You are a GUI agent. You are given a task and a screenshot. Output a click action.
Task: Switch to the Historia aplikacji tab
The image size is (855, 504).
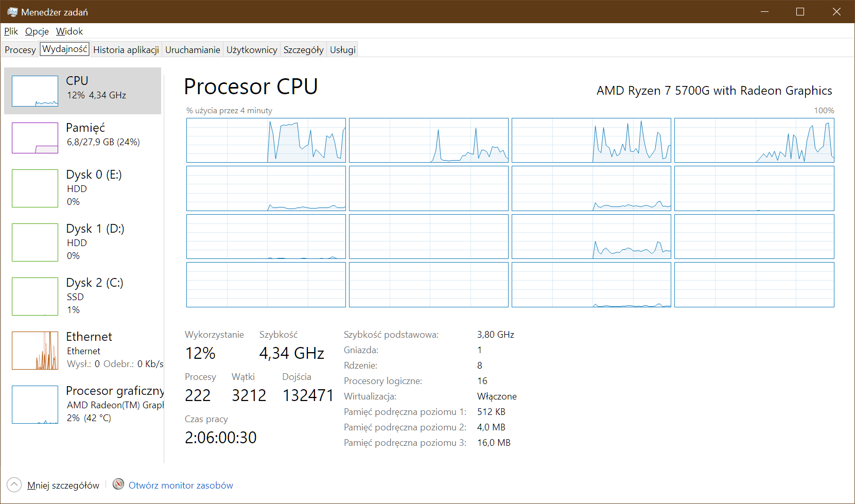[126, 50]
